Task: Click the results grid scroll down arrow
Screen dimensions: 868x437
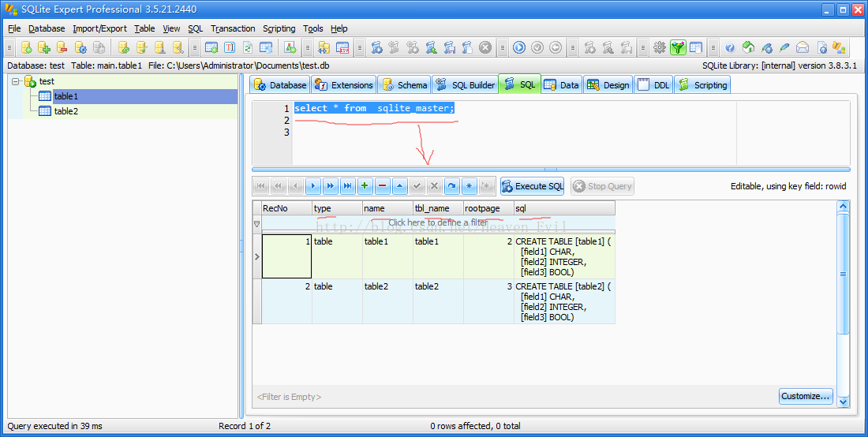Action: pos(843,402)
